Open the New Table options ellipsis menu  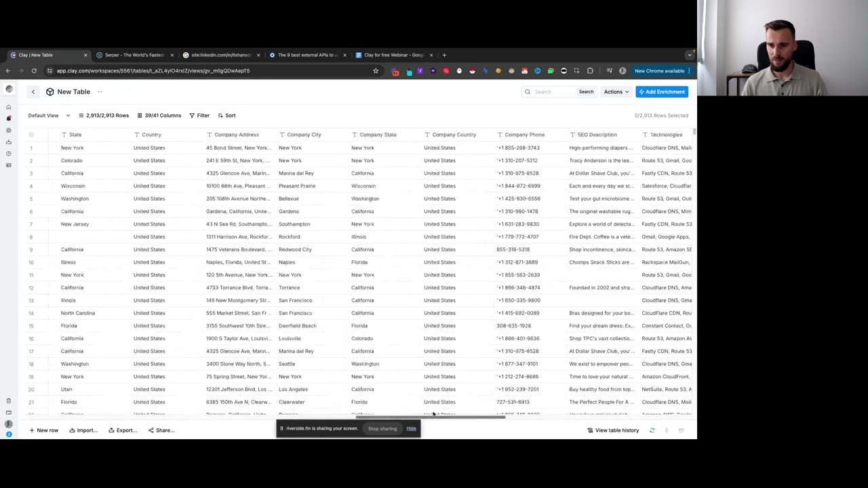pos(100,91)
